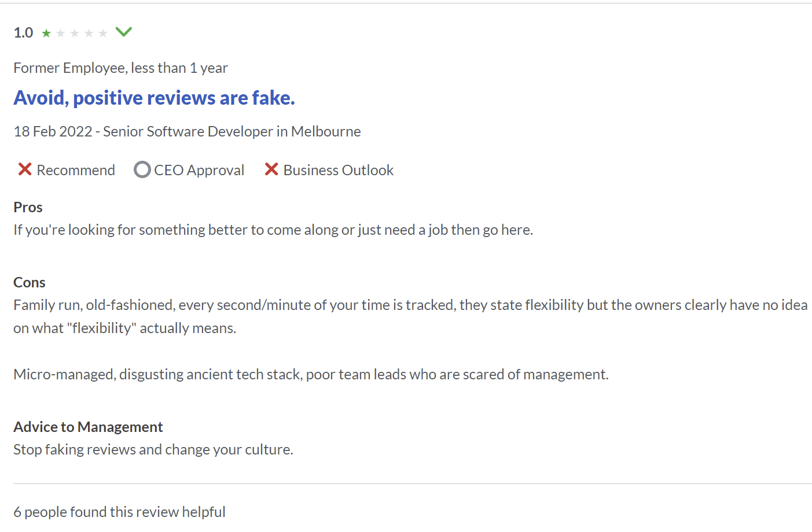Click the CEO Approval label
The width and height of the screenshot is (812, 532).
click(x=199, y=170)
